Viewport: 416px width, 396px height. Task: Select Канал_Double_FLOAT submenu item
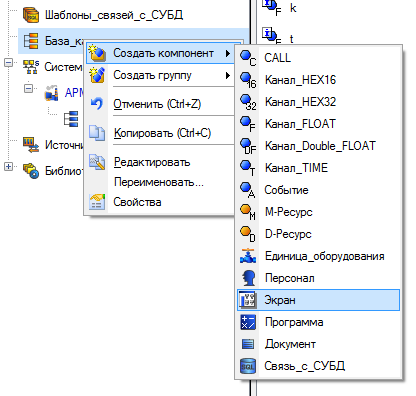point(318,146)
